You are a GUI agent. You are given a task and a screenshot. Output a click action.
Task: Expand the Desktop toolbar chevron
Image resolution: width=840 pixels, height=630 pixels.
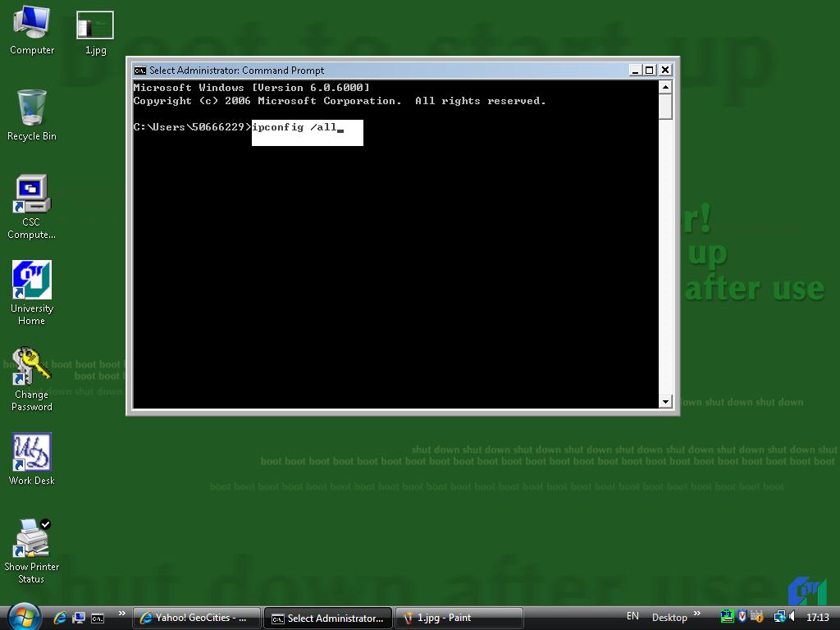click(x=697, y=614)
